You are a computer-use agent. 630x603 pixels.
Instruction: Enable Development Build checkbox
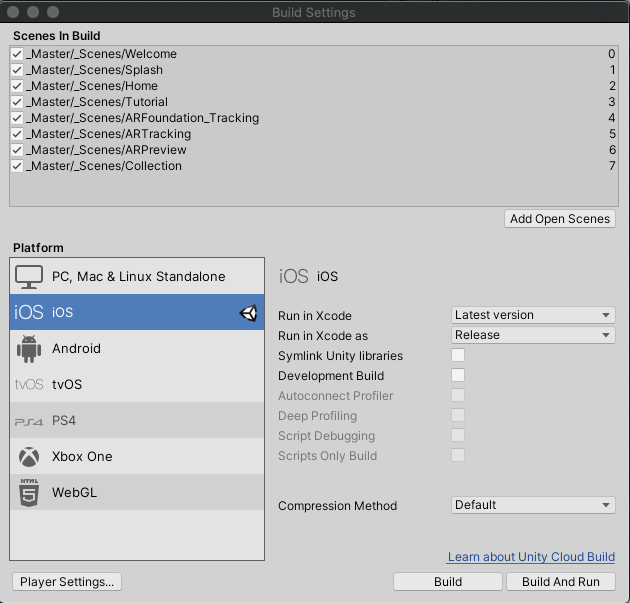458,375
